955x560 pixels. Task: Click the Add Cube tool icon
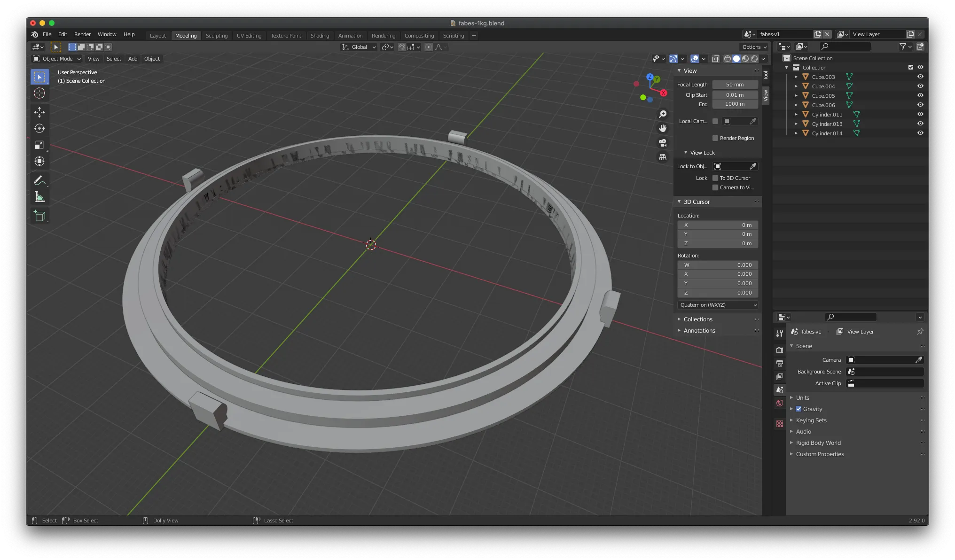pos(39,216)
